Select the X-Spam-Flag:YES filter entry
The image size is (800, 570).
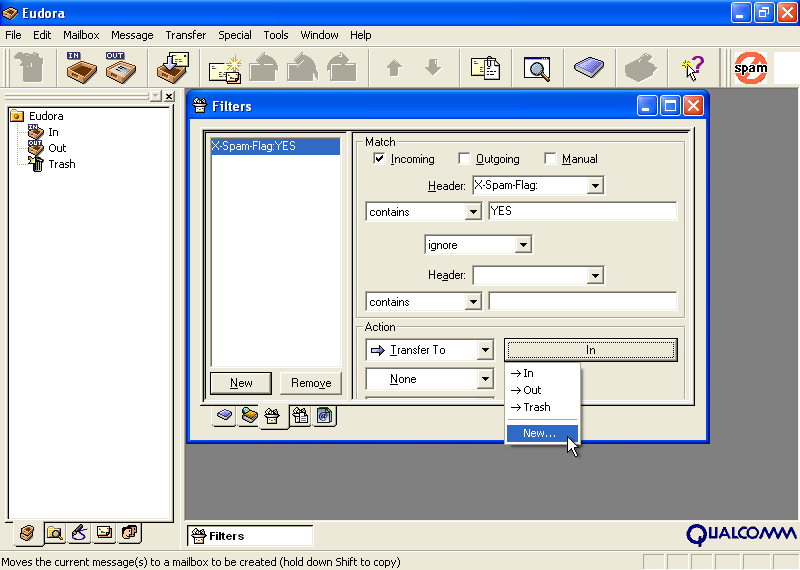click(x=276, y=146)
